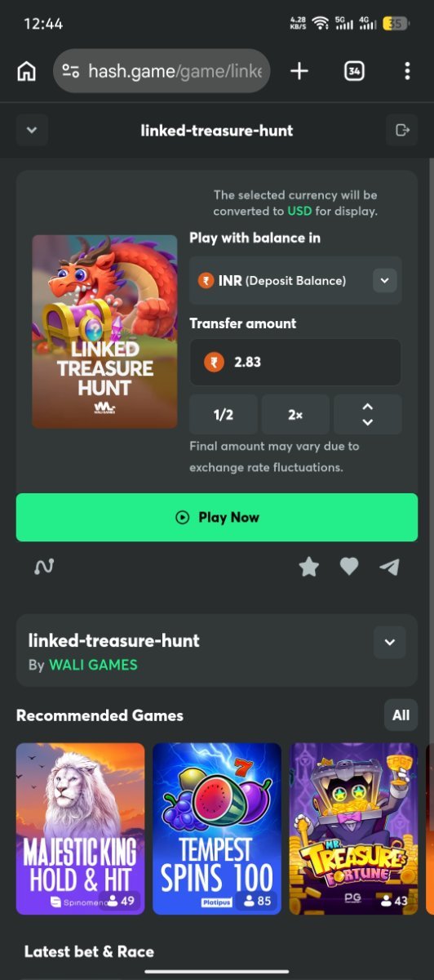The width and height of the screenshot is (434, 980).
Task: Like the game with heart icon
Action: [x=349, y=566]
